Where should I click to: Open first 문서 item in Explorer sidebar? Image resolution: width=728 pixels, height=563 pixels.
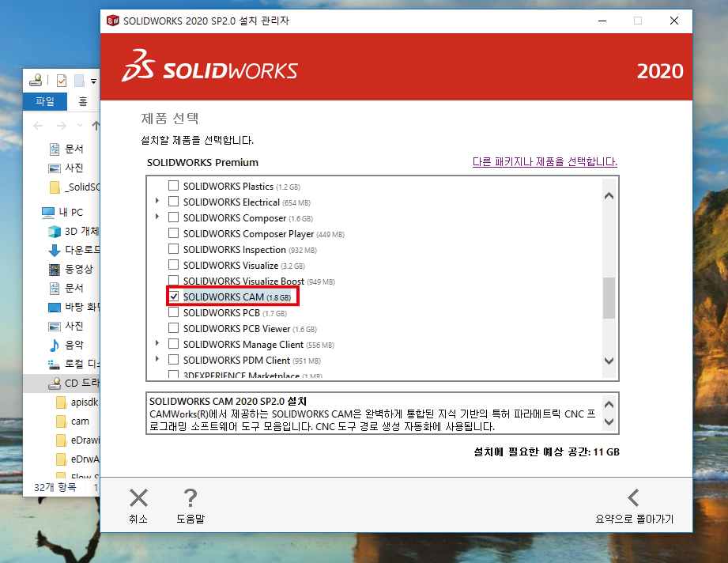[x=66, y=149]
